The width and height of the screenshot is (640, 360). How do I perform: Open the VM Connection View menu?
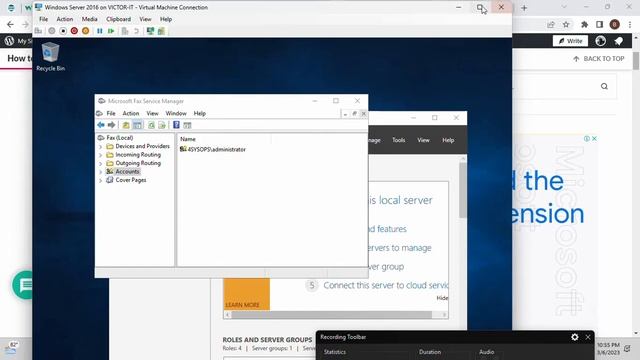coord(145,19)
